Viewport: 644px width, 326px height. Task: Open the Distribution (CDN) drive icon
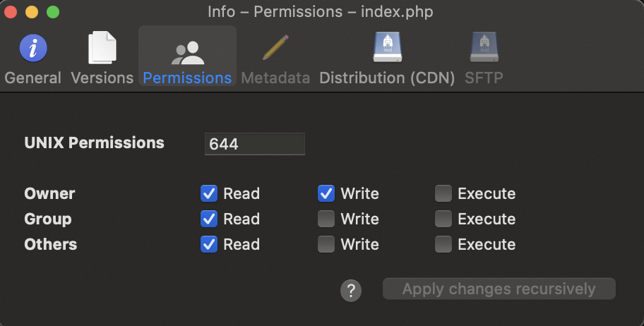387,48
